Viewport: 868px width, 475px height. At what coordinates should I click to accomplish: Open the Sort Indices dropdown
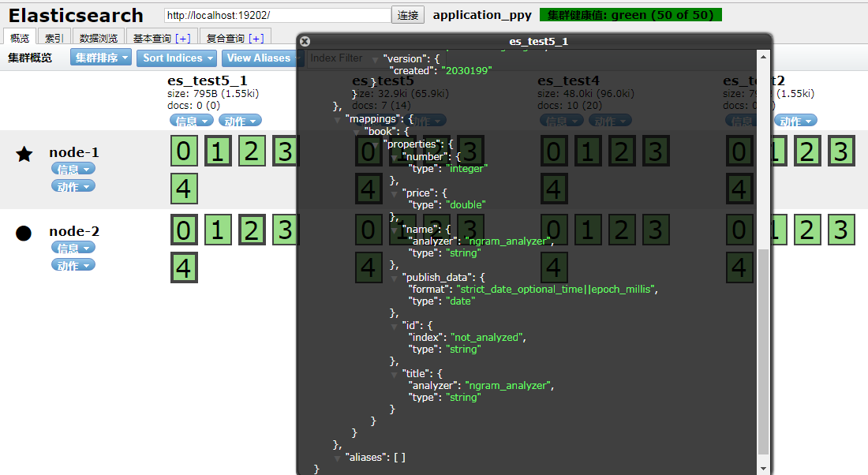178,58
